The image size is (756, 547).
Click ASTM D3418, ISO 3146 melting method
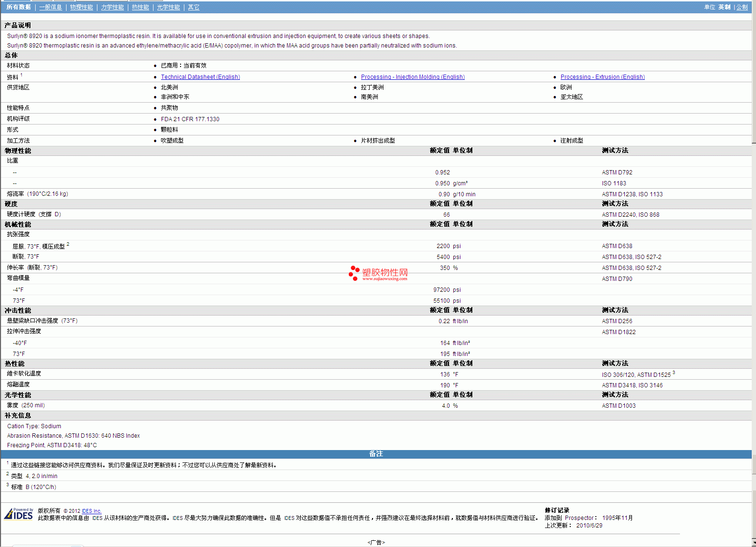(x=632, y=385)
